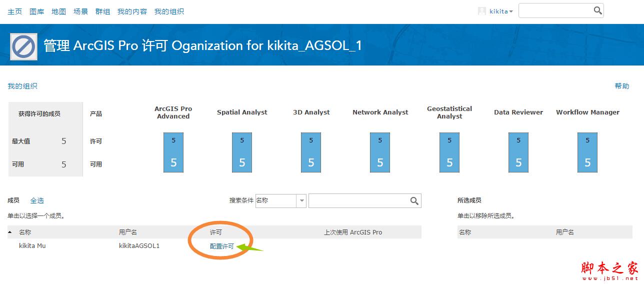Open the 帮助 link
The height and width of the screenshot is (284, 644).
point(622,86)
